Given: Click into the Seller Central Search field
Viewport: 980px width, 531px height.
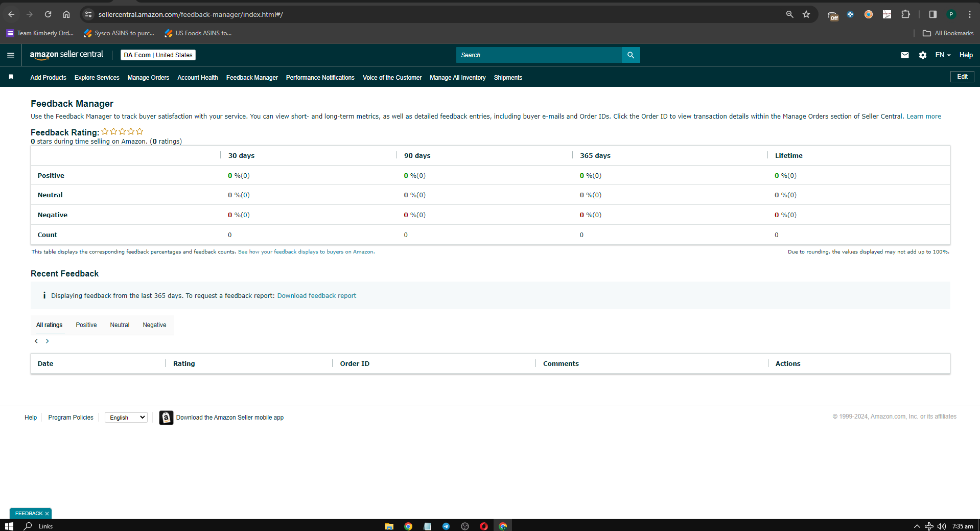Looking at the screenshot, I should (x=539, y=55).
